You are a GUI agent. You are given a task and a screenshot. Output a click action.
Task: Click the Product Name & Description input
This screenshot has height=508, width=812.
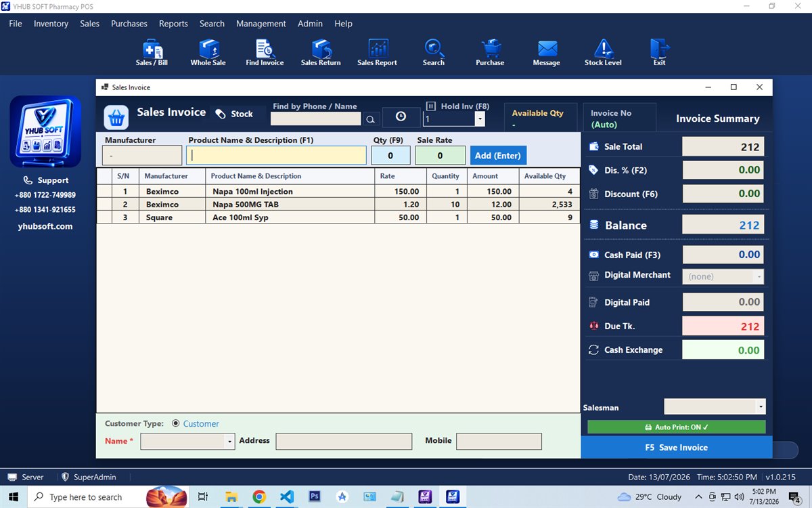click(276, 155)
